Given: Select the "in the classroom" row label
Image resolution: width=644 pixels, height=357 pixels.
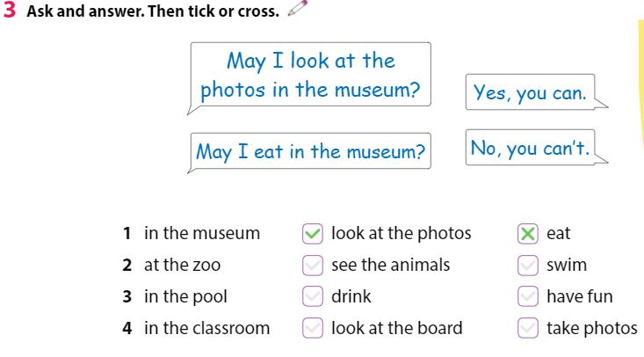Looking at the screenshot, I should [206, 329].
